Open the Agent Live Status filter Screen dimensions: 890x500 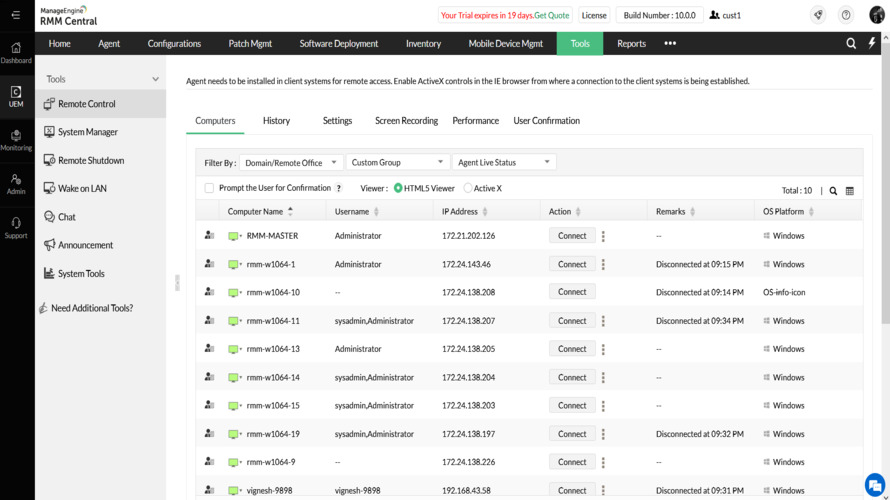click(x=504, y=162)
